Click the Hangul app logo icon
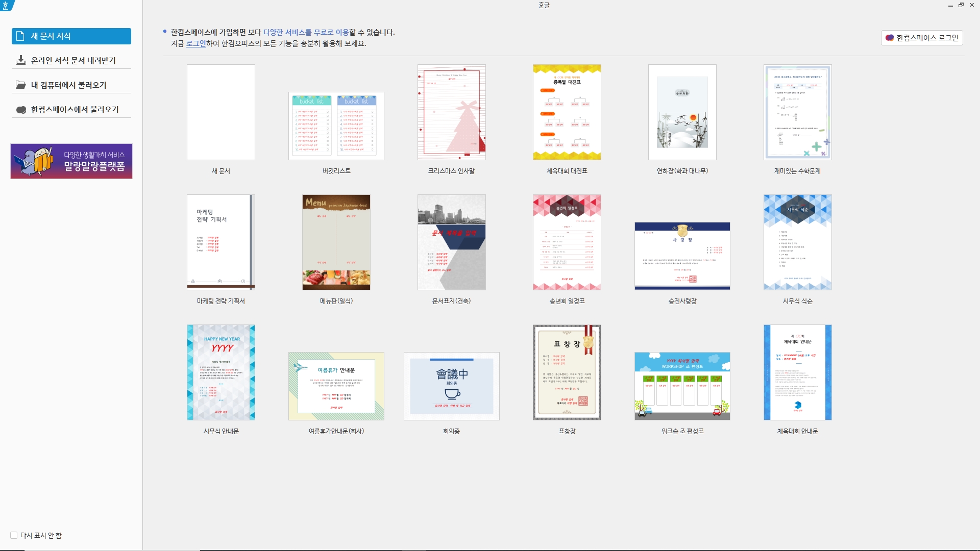Viewport: 980px width, 551px height. (6, 5)
